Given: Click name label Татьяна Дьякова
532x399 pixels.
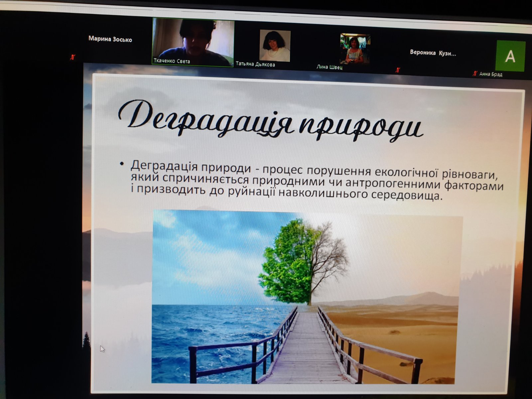Looking at the screenshot, I should coord(255,64).
